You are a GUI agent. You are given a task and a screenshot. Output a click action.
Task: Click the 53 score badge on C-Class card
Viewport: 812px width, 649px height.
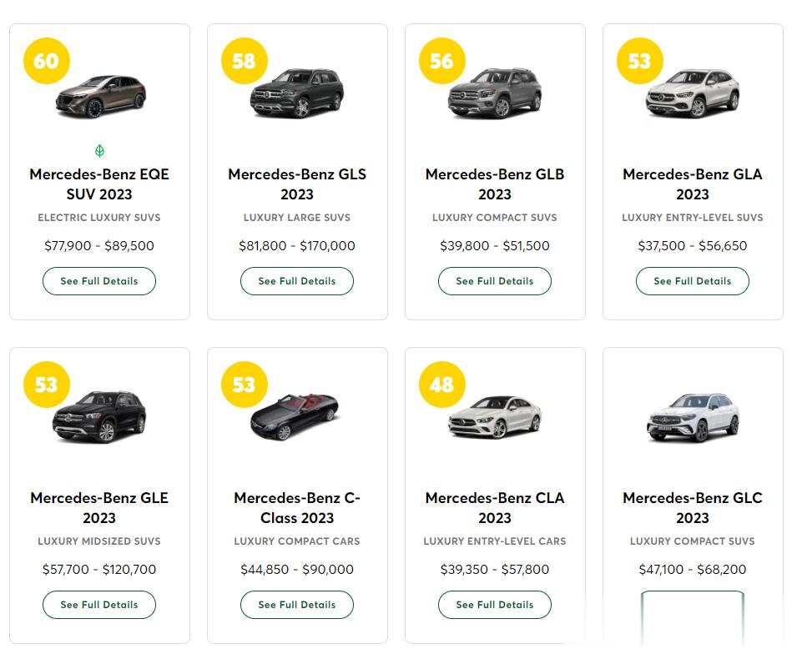click(x=245, y=385)
